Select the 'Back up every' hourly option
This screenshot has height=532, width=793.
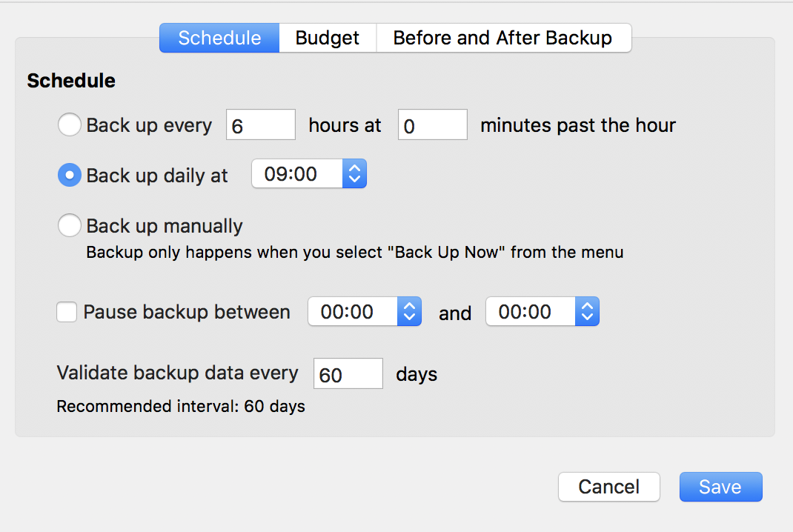(70, 125)
